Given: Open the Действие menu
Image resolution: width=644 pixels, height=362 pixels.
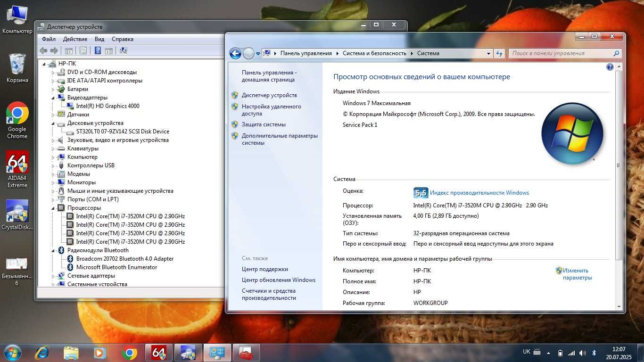Looking at the screenshot, I should (75, 39).
